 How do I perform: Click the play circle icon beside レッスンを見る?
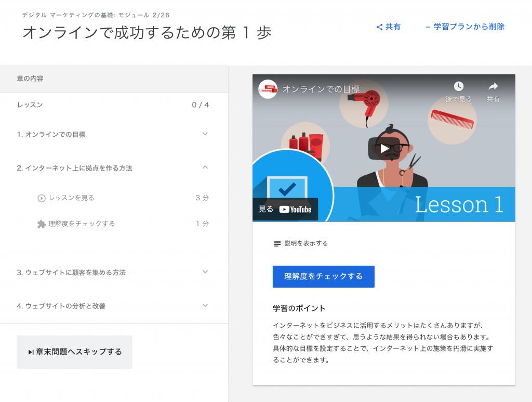pos(42,198)
